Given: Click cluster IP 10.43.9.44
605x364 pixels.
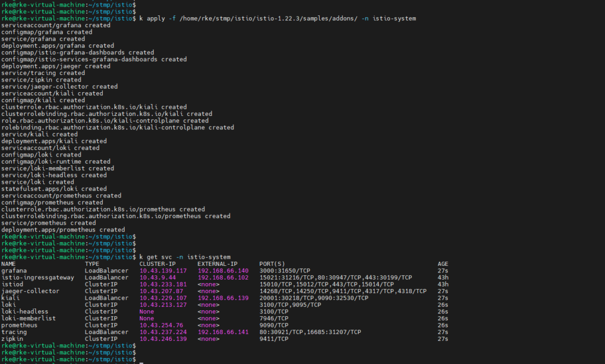Looking at the screenshot, I should [157, 278].
